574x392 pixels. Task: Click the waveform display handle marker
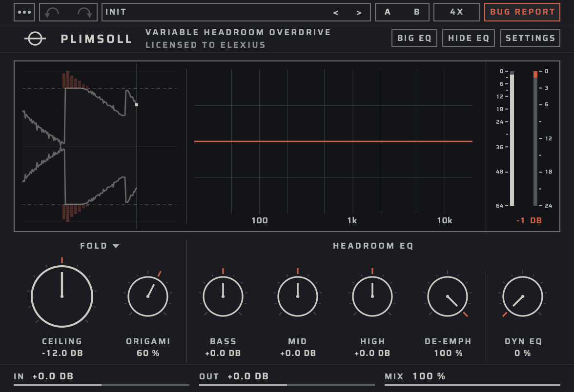tap(137, 104)
